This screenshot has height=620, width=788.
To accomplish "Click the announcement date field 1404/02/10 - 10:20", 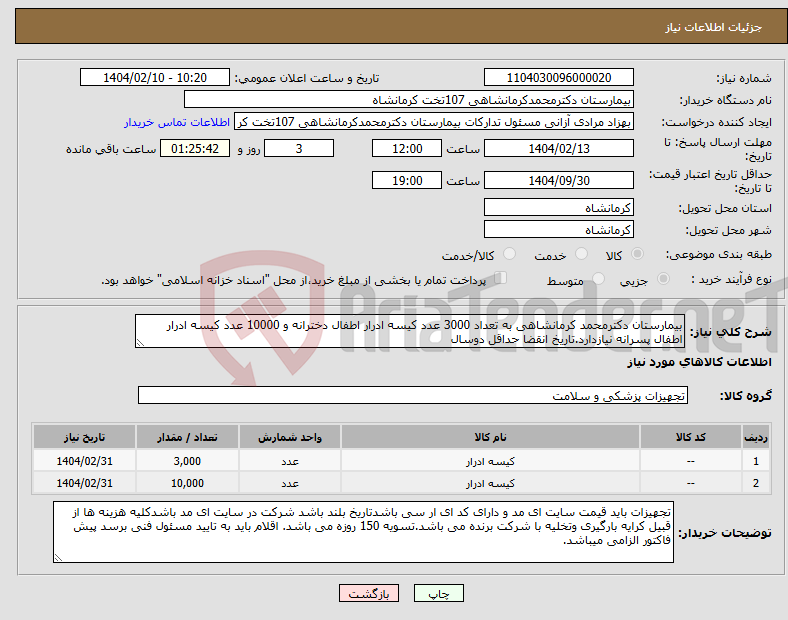I will (155, 77).
